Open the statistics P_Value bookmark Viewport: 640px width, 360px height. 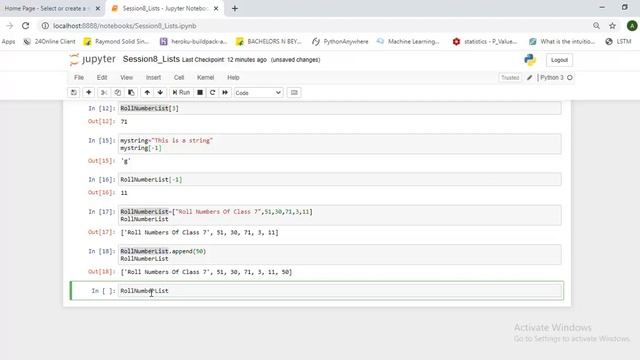485,42
